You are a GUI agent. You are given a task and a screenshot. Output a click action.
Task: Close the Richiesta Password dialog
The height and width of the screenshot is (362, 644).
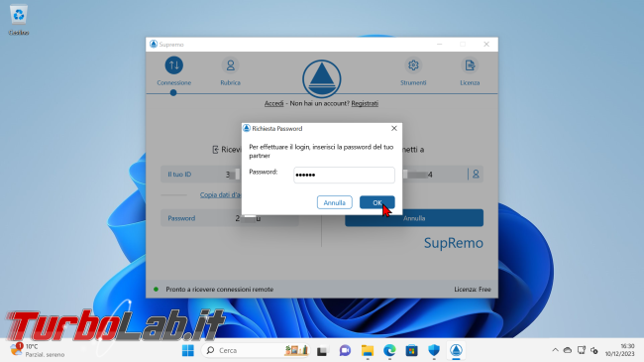coord(394,128)
